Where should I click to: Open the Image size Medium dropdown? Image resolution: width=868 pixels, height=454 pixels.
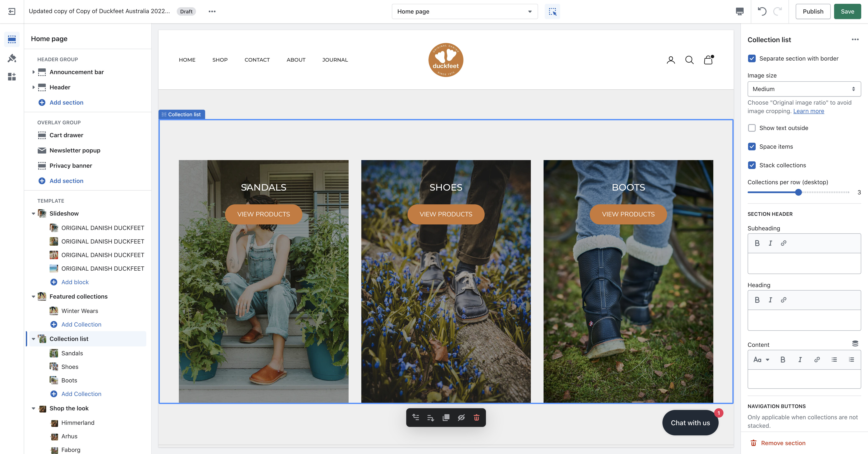click(x=804, y=89)
